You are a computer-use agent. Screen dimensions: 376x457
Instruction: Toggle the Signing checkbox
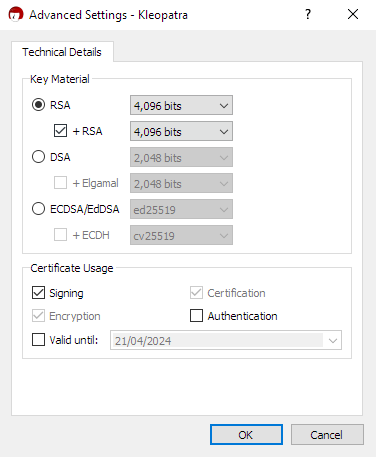point(38,293)
